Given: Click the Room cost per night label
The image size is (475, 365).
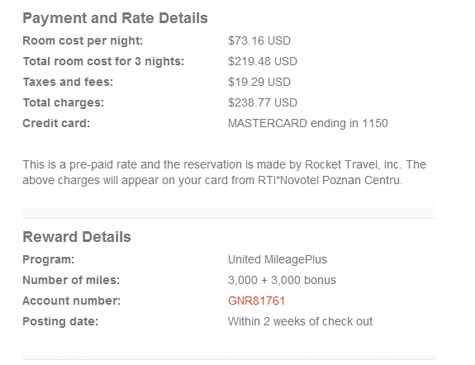Looking at the screenshot, I should (83, 41).
